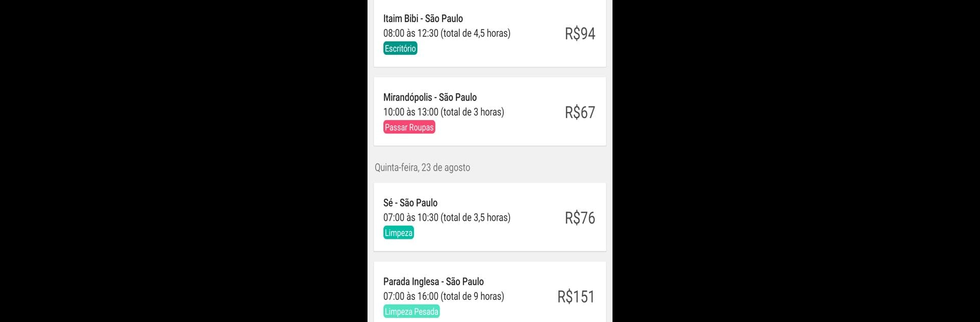Click the Parada Inglesa - São Paulo title
Image resolution: width=980 pixels, height=322 pixels.
click(x=433, y=282)
